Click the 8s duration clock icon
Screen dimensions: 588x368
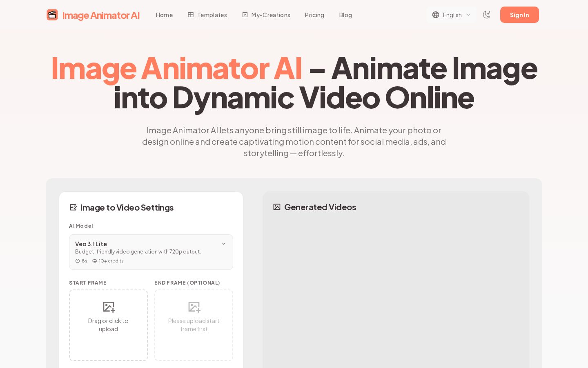78,261
